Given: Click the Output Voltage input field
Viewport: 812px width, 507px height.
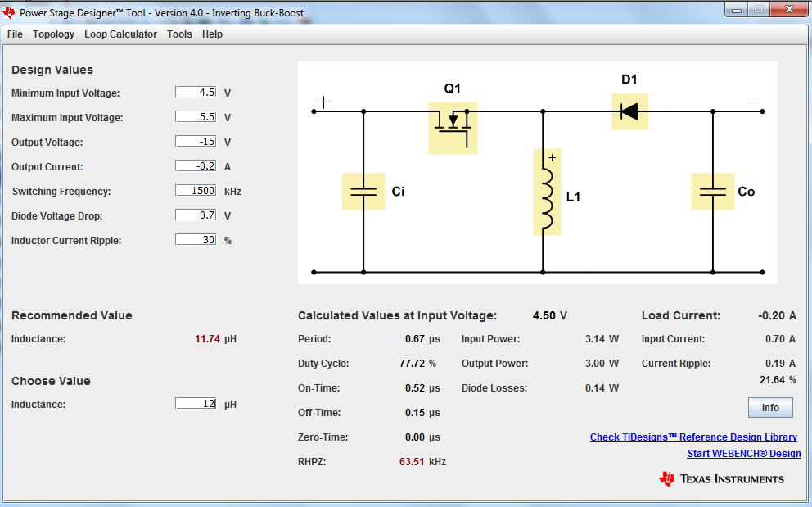Looking at the screenshot, I should click(196, 141).
